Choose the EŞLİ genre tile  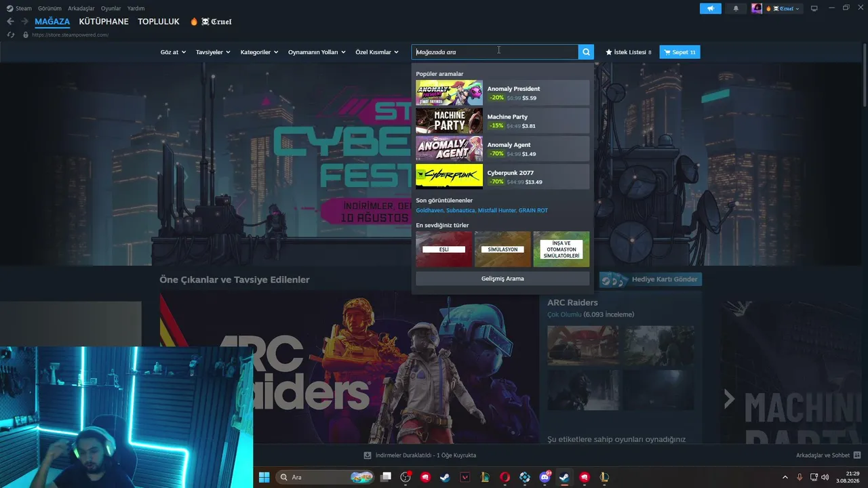click(x=444, y=249)
